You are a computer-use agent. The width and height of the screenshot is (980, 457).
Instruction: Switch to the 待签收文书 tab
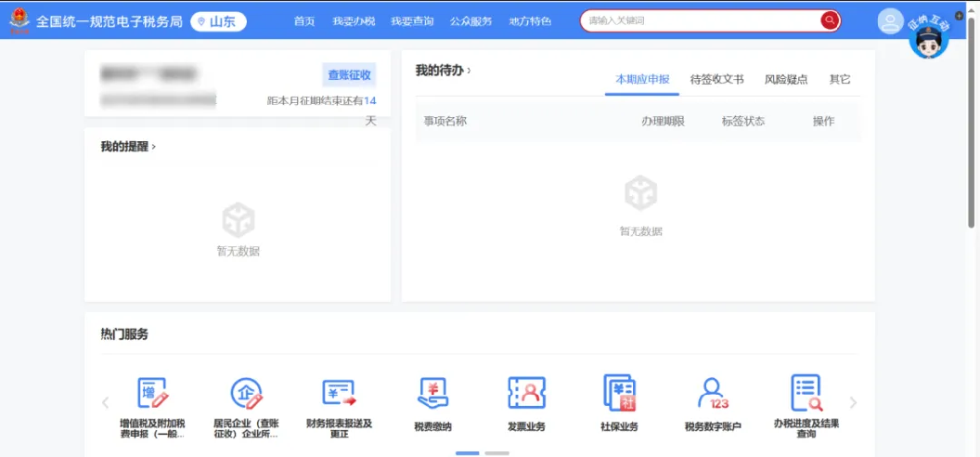[x=716, y=79]
